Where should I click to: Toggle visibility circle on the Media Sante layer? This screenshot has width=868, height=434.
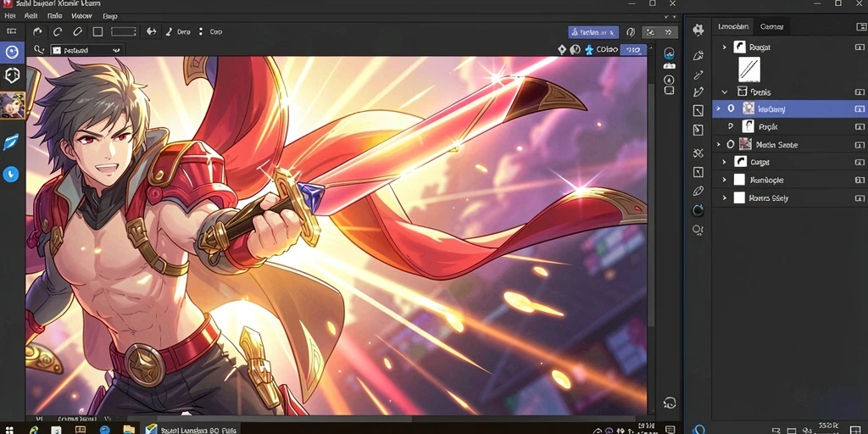click(730, 144)
